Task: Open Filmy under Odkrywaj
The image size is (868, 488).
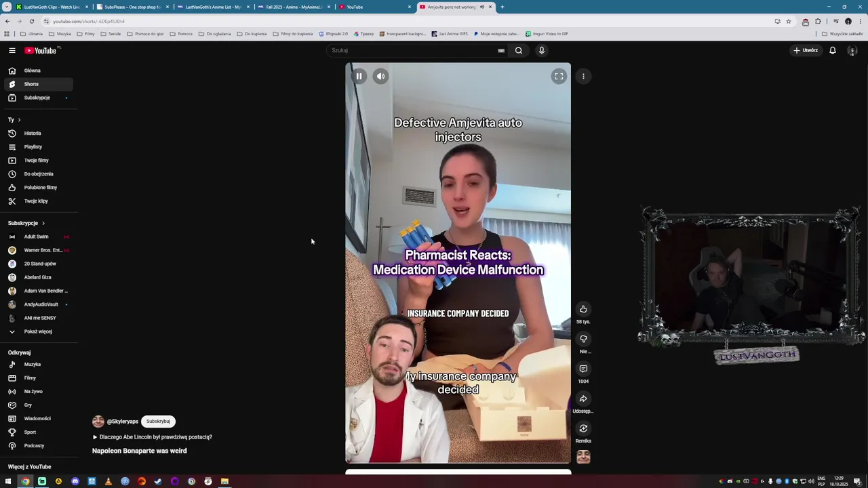Action: click(38, 378)
